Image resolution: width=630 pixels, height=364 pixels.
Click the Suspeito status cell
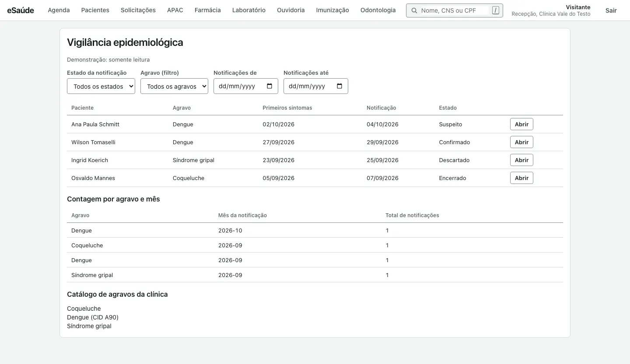tap(451, 124)
